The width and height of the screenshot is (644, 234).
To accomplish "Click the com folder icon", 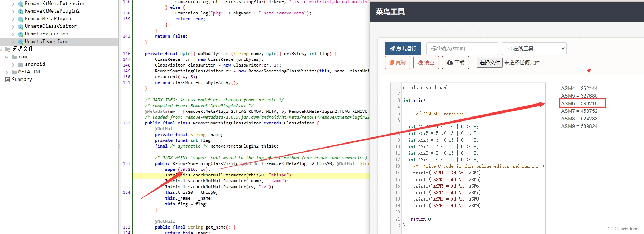I will coord(14,57).
